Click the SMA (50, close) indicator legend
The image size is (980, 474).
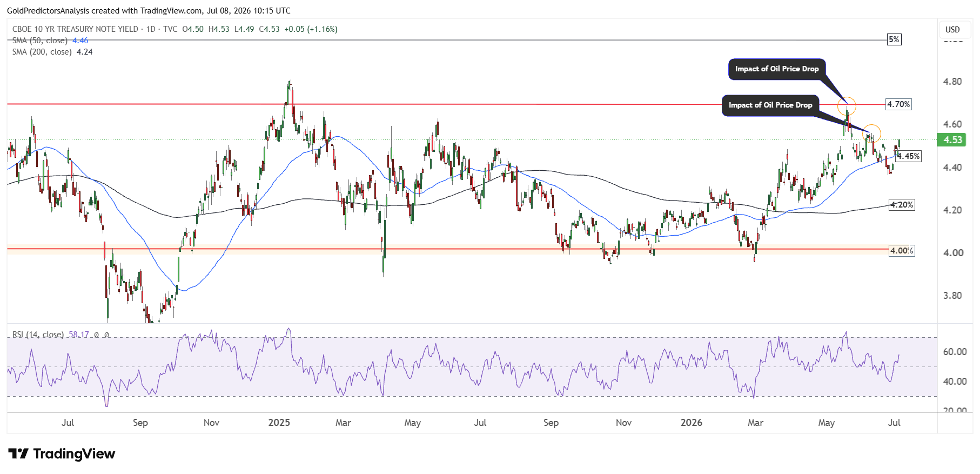point(40,41)
